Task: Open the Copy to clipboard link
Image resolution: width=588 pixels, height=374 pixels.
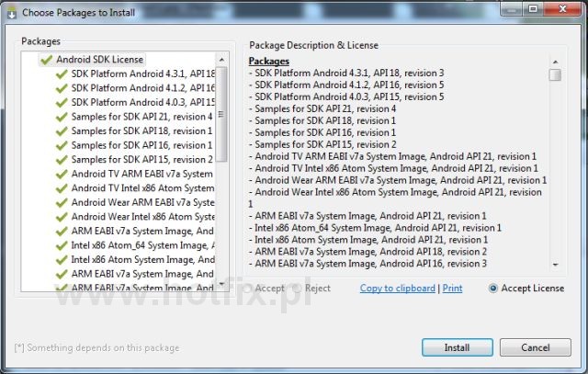Action: pyautogui.click(x=398, y=289)
